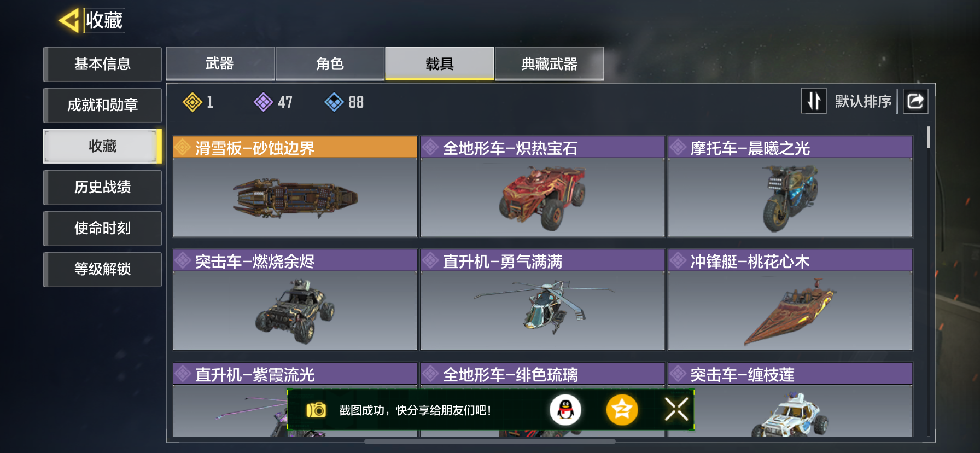Close the screenshot success banner

tap(676, 409)
